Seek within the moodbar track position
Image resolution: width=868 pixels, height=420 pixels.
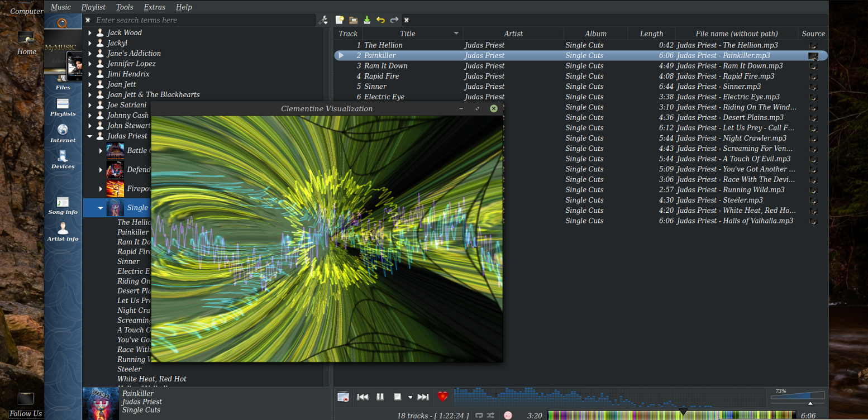(x=671, y=416)
